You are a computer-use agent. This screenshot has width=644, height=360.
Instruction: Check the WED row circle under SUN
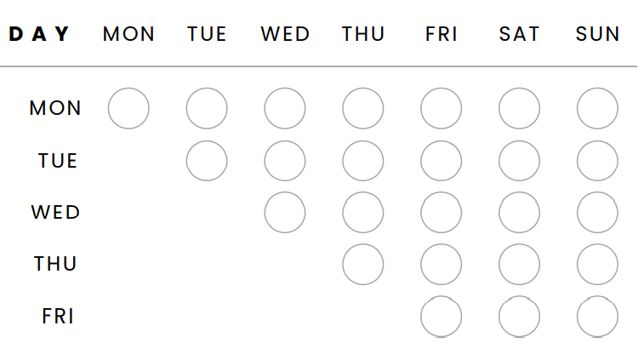click(x=597, y=213)
